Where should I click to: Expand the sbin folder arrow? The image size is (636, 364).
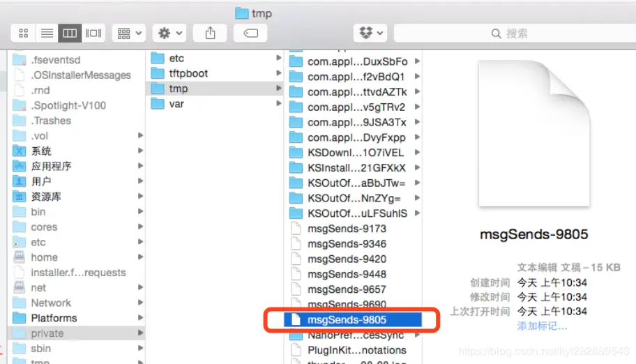tap(140, 348)
